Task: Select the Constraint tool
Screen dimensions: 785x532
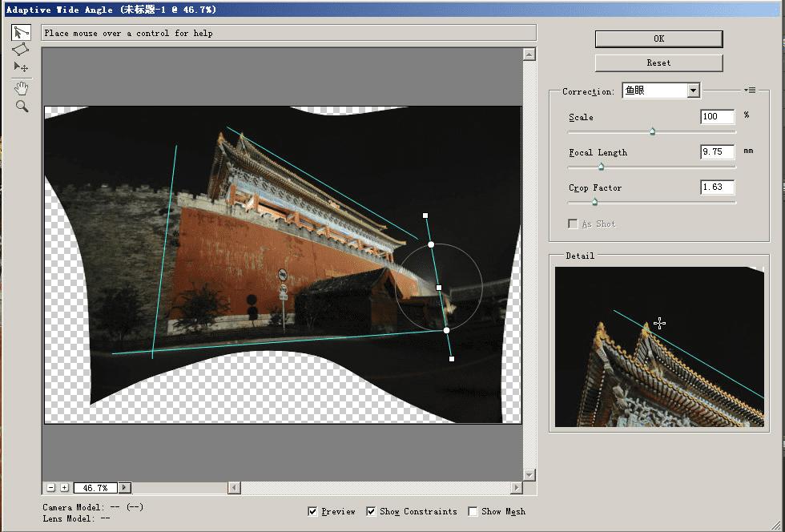Action: coord(20,32)
